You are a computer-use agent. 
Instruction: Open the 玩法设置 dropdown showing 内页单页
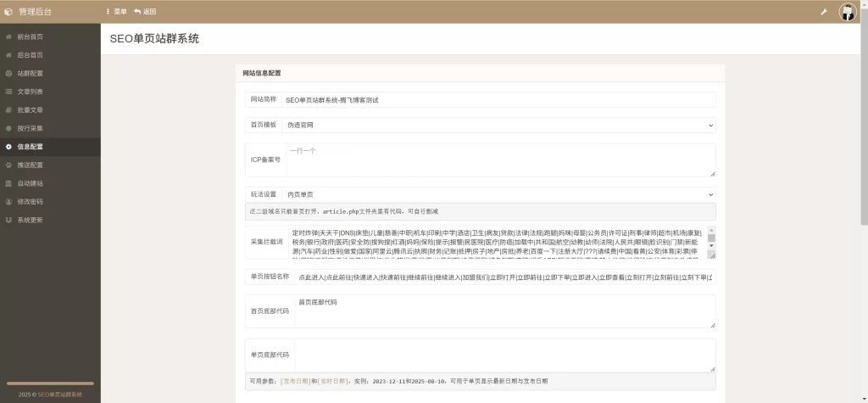click(x=498, y=194)
